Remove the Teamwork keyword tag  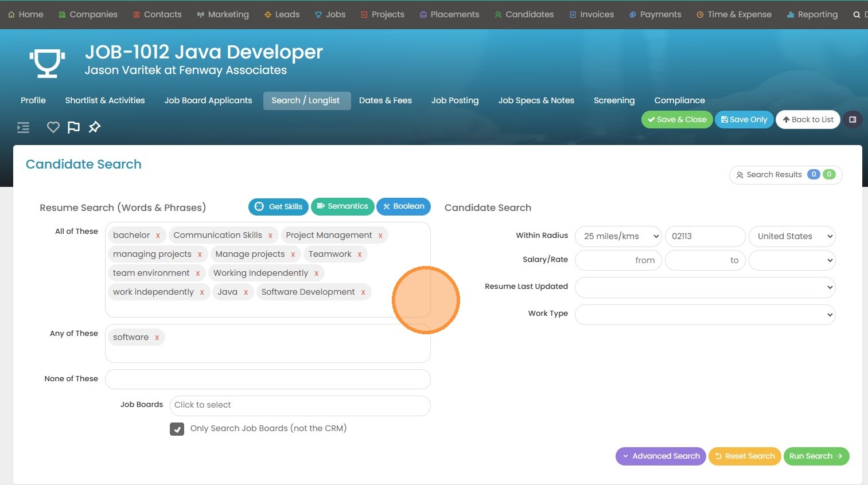(360, 255)
